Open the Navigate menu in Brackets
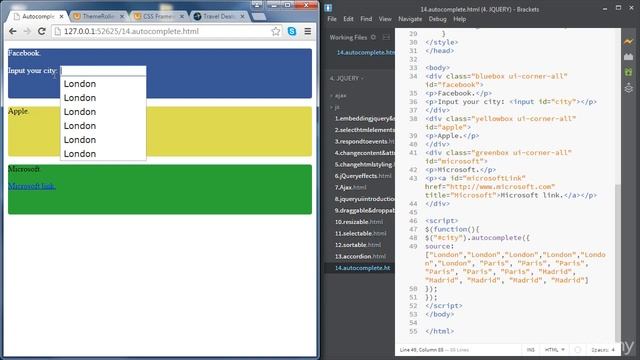This screenshot has height=360, width=640. point(410,19)
